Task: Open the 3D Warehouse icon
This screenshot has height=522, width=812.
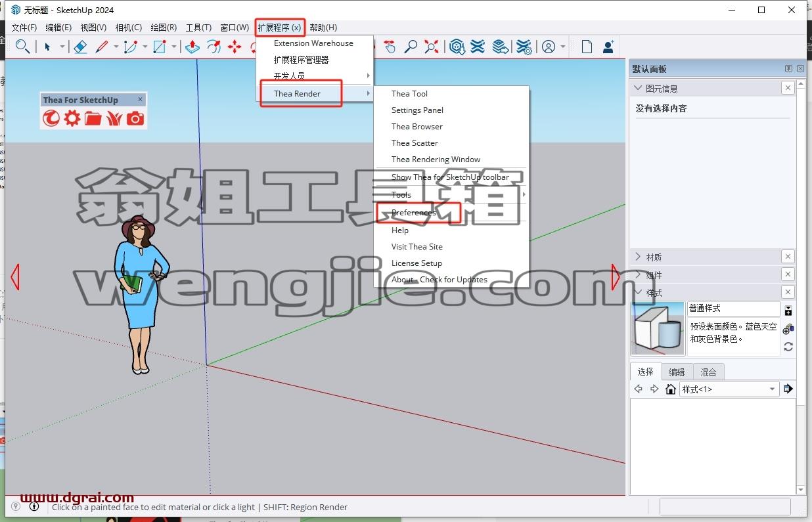Action: click(457, 47)
